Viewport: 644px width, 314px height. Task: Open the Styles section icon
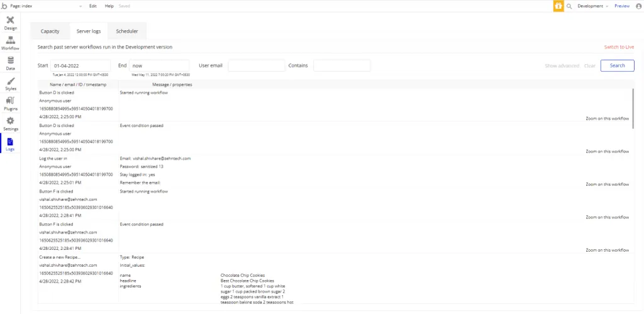coord(10,84)
